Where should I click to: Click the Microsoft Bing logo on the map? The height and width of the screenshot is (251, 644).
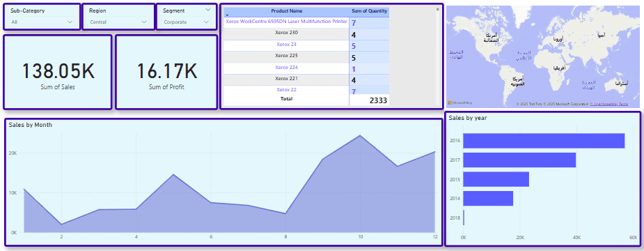tap(460, 102)
